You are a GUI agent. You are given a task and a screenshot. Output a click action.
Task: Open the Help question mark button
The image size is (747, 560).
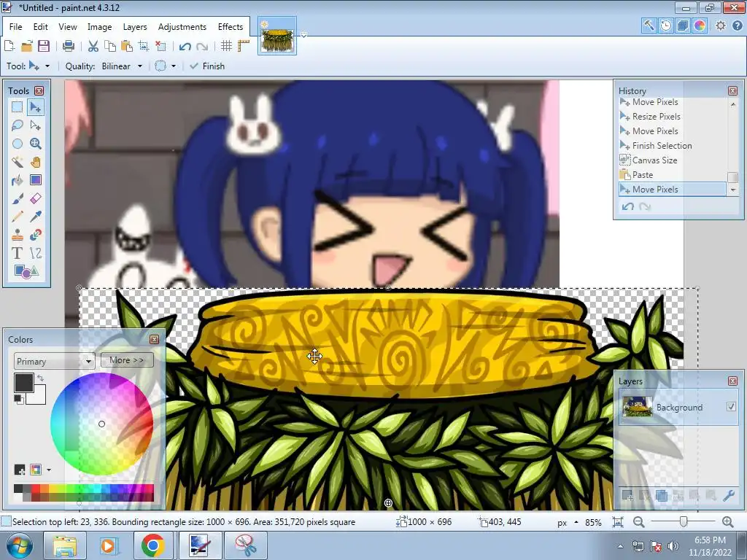point(737,26)
